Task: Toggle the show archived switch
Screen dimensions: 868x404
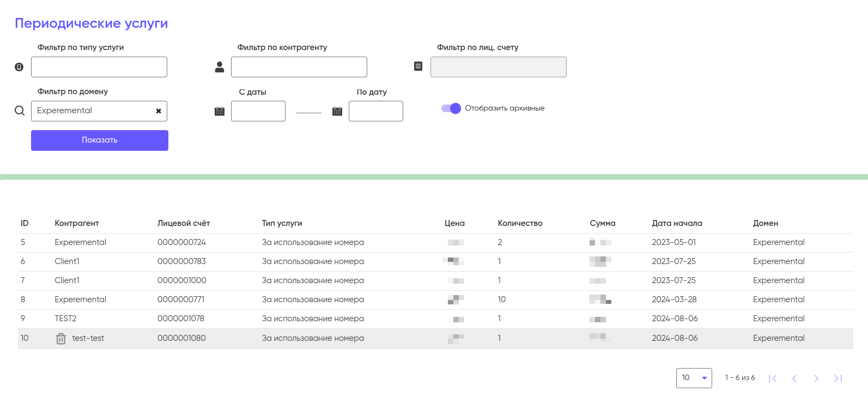Action: tap(451, 108)
